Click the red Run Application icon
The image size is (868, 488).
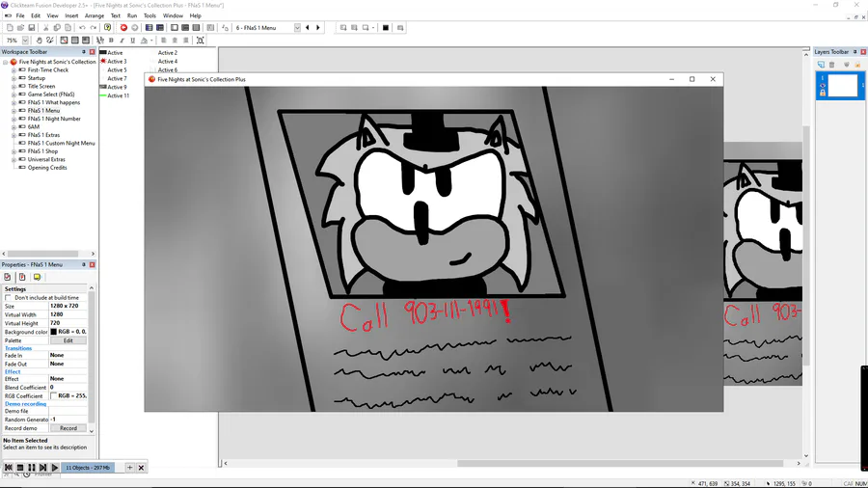click(x=123, y=28)
